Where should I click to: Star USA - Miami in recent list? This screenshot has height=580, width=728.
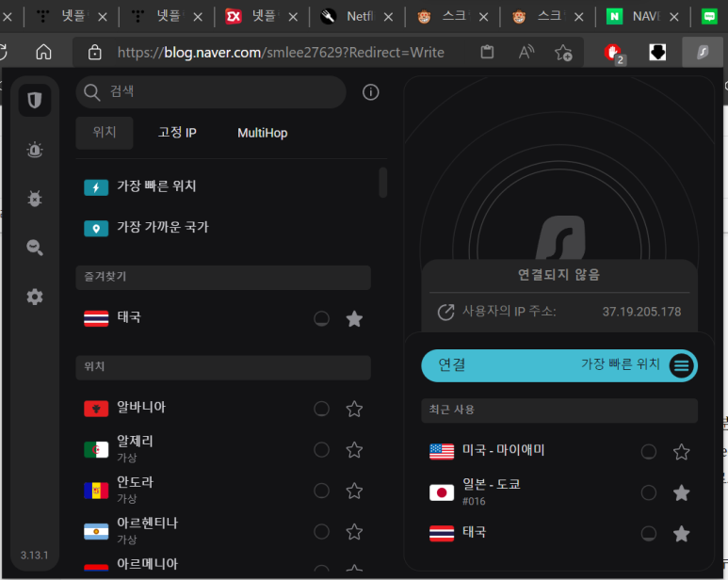coord(681,451)
